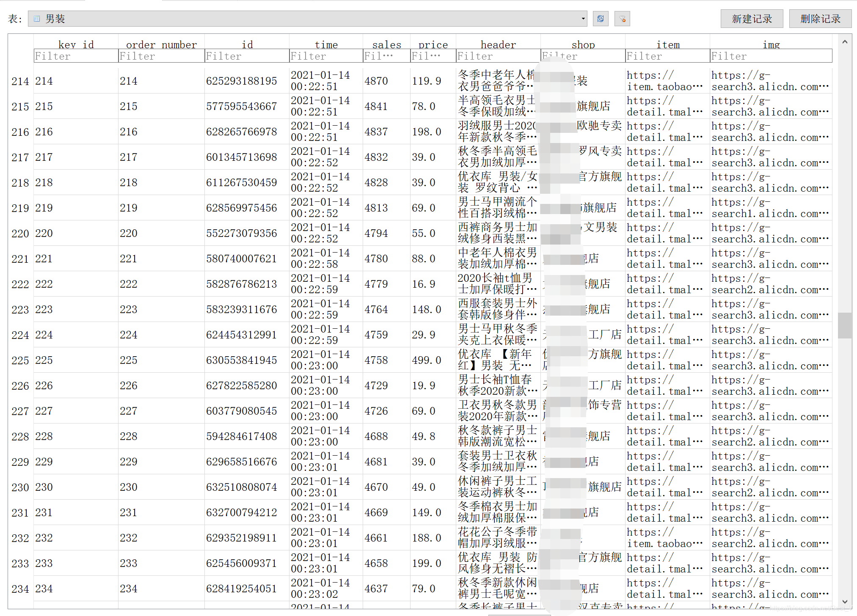Focus the Filter field under order_number
Viewport: 857px width, 616px height.
(161, 56)
